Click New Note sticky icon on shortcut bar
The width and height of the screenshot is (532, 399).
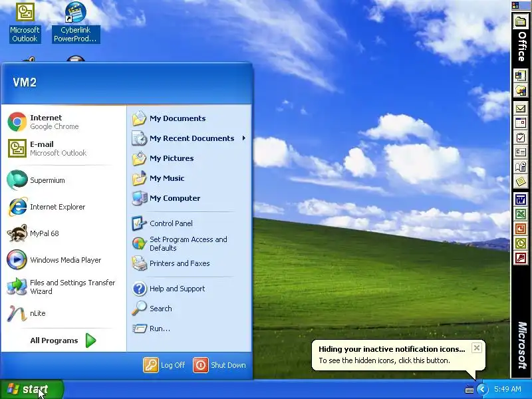point(521,182)
